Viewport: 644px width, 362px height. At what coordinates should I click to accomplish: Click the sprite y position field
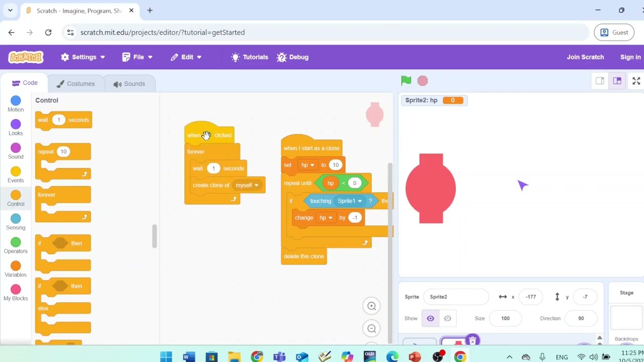point(585,297)
